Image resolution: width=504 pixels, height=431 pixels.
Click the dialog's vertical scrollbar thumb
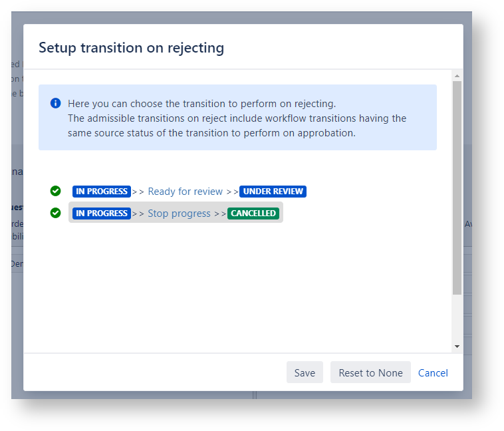457,186
